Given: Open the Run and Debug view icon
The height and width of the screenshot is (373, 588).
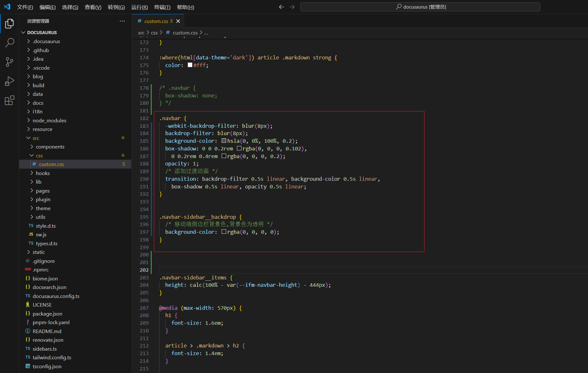Looking at the screenshot, I should click(10, 81).
